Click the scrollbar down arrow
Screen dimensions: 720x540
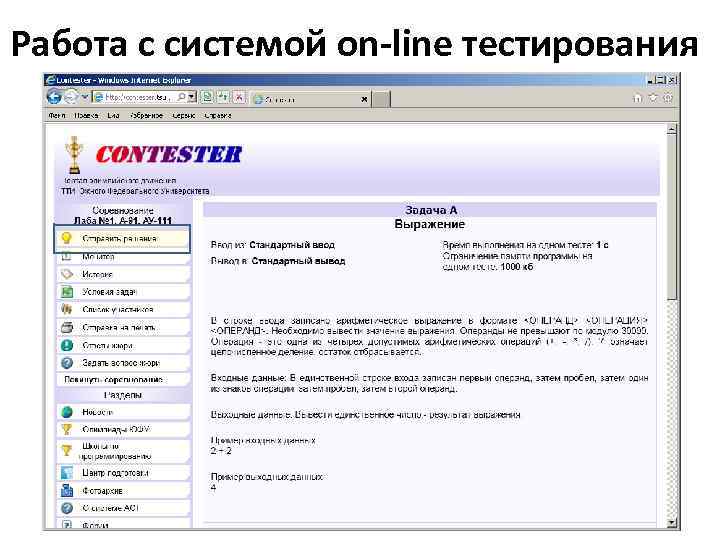[x=672, y=523]
